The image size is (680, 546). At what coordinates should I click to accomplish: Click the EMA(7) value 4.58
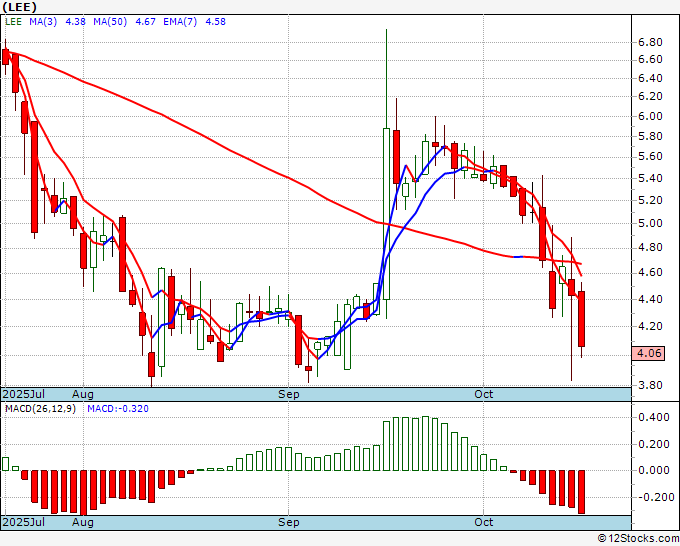pyautogui.click(x=216, y=22)
